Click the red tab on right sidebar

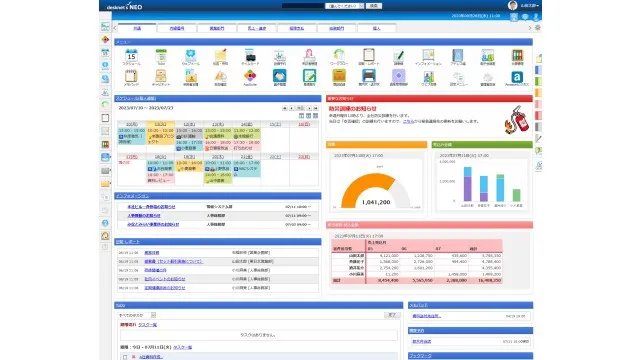[x=538, y=116]
